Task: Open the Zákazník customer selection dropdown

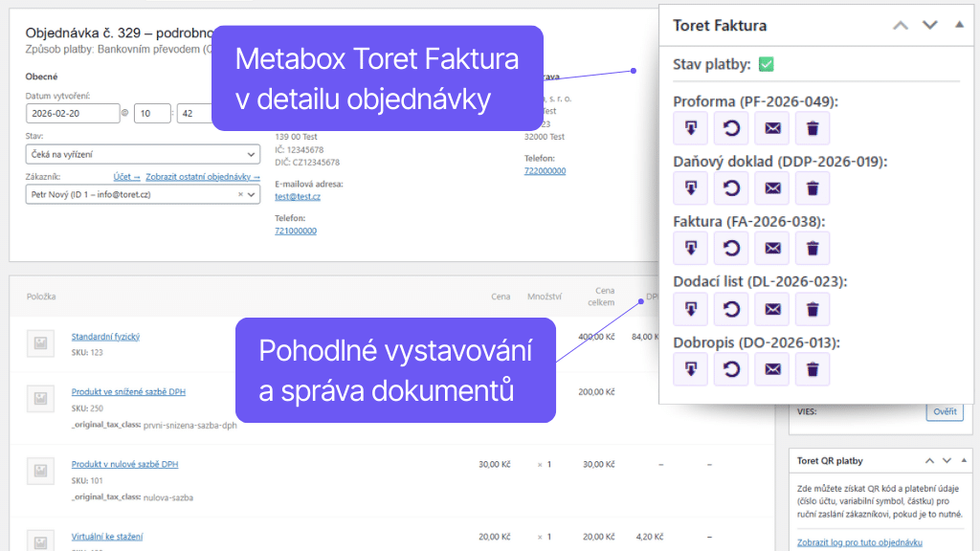Action: [142, 193]
